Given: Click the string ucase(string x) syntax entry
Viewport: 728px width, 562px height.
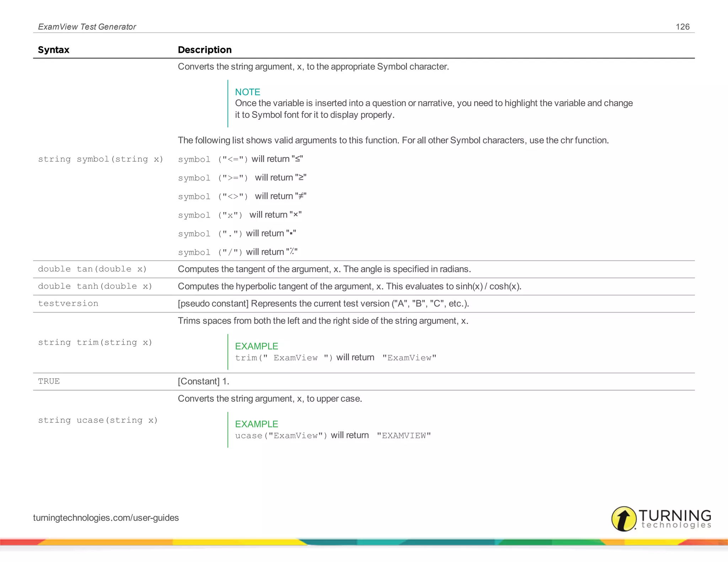Looking at the screenshot, I should [98, 420].
